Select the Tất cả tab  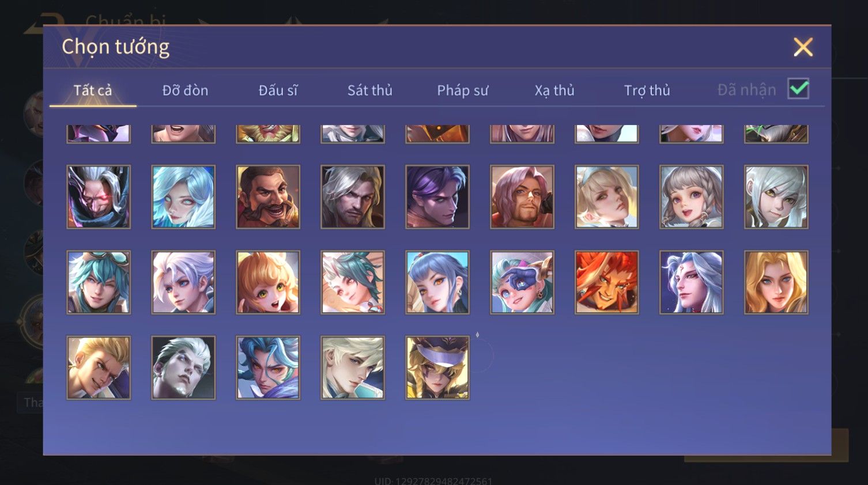pos(93,90)
